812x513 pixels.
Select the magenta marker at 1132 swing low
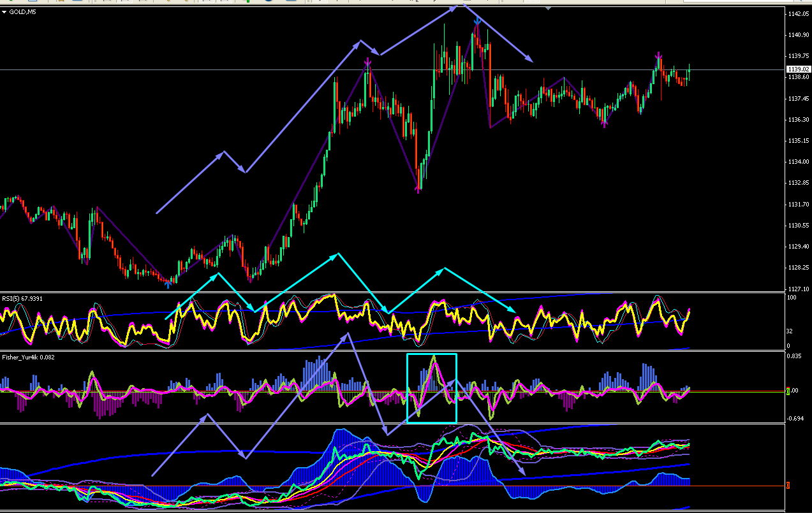[x=418, y=189]
